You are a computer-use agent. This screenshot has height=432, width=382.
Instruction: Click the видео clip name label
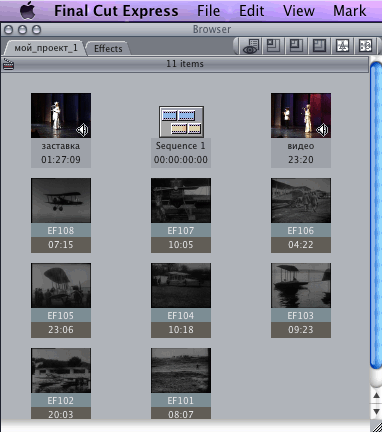[x=301, y=146]
